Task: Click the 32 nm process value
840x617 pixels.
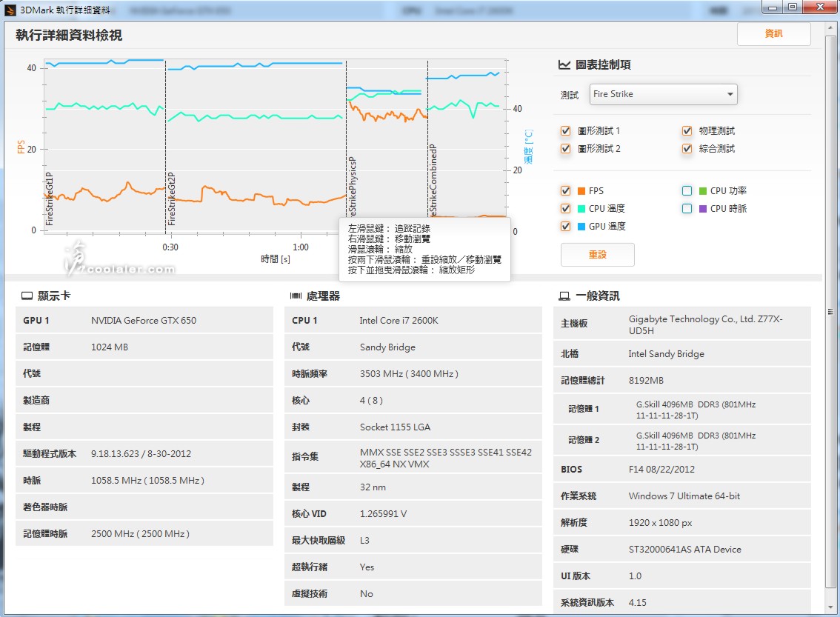Action: pyautogui.click(x=373, y=487)
